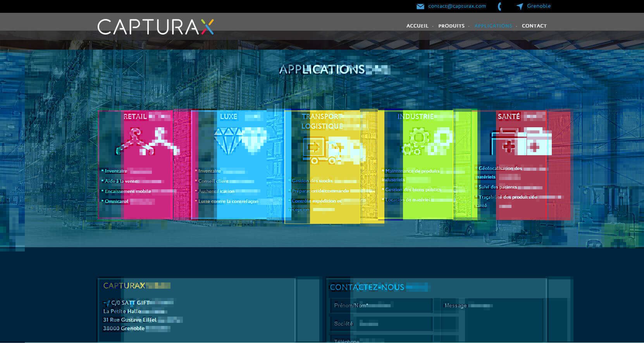This screenshot has height=343, width=644.
Task: Click 'Géolocalisation des matériels' in Santé
Action: [499, 173]
